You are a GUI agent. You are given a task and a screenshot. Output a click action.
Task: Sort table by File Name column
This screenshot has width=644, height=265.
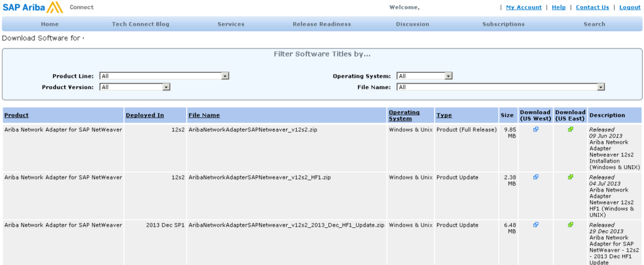204,116
